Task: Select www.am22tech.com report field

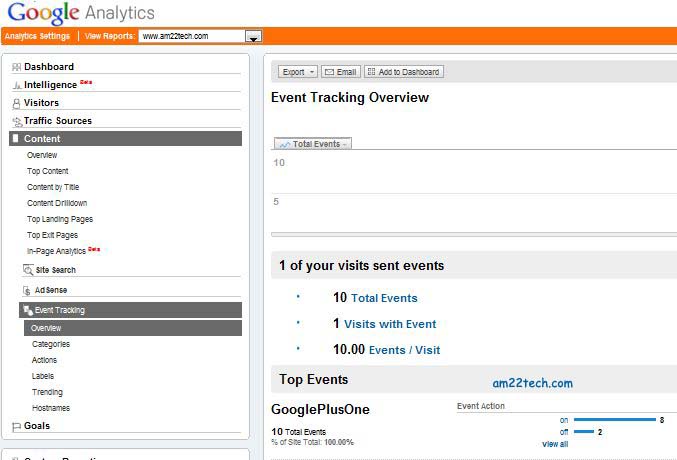Action: 192,36
